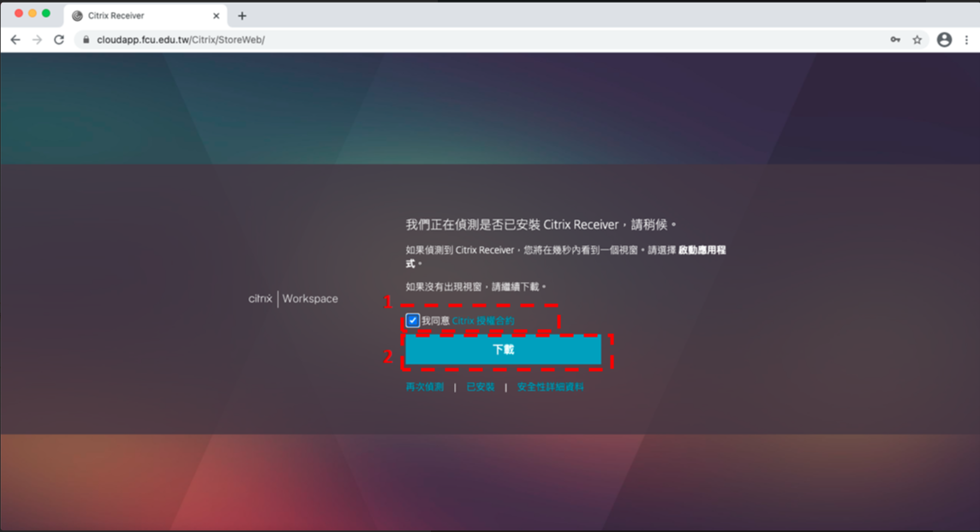Close the window with red button

[x=19, y=13]
